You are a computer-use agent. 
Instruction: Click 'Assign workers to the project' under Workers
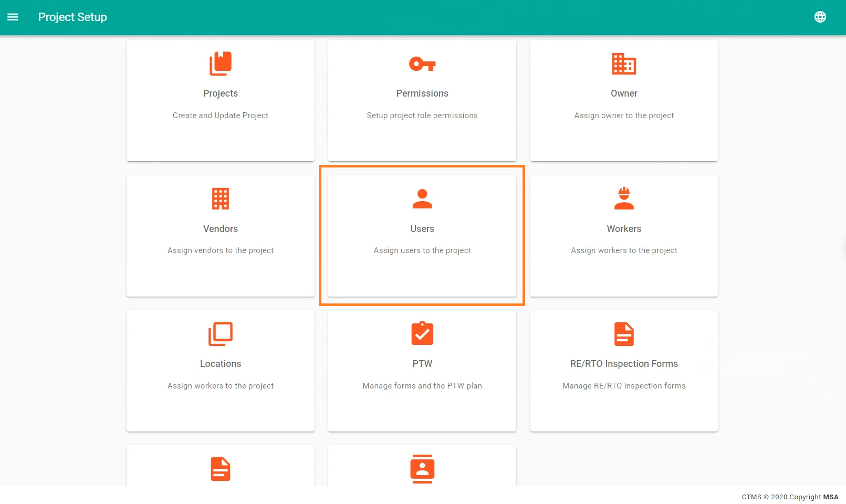point(624,250)
